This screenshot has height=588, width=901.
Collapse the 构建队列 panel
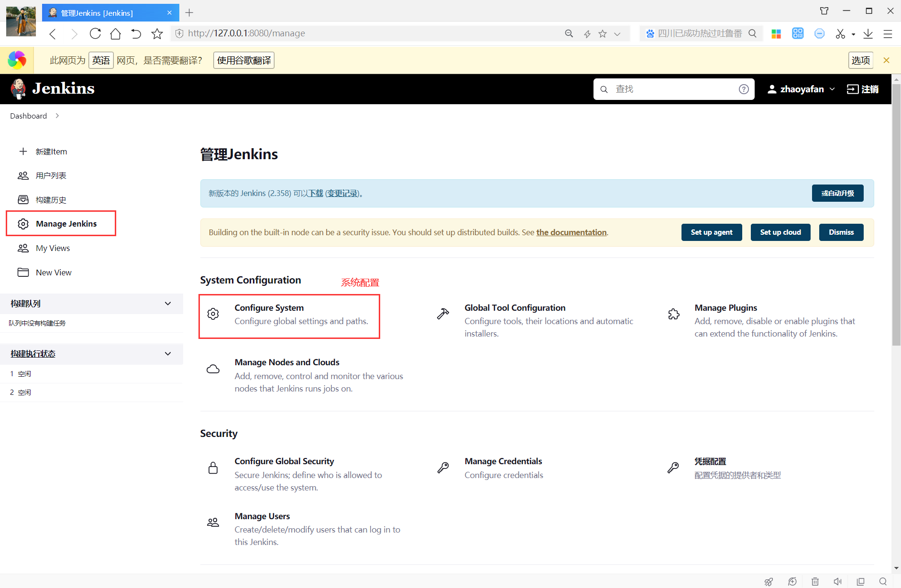pos(168,304)
